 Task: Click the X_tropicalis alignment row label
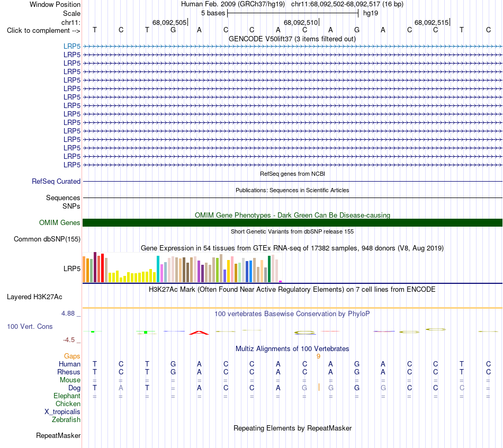click(62, 412)
